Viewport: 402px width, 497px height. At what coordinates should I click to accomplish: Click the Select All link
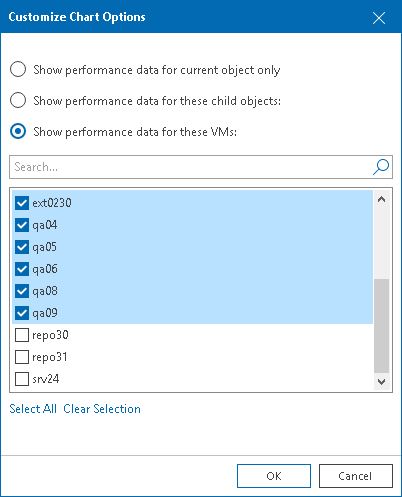click(33, 409)
